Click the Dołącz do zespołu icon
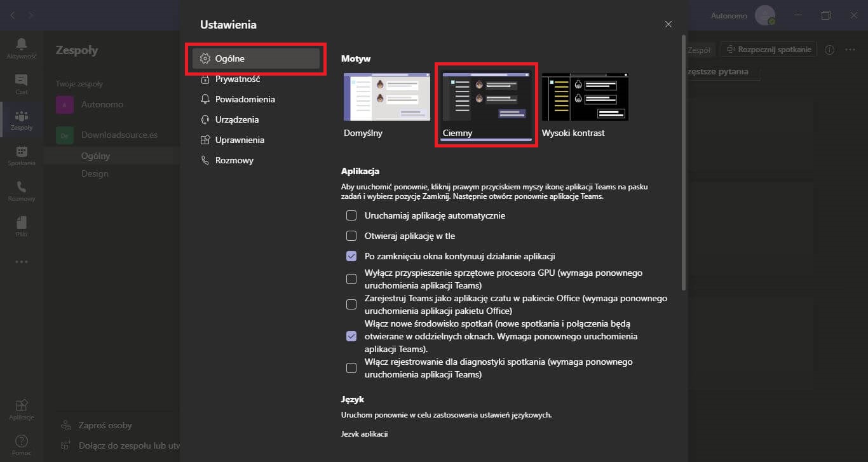The image size is (868, 462). point(66,445)
